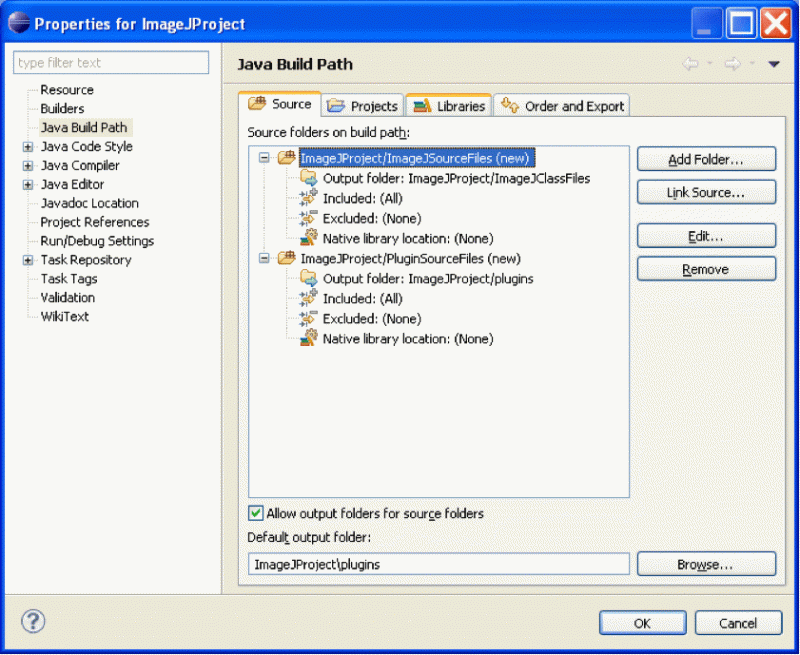Select the Java Code Style entry

pyautogui.click(x=87, y=146)
